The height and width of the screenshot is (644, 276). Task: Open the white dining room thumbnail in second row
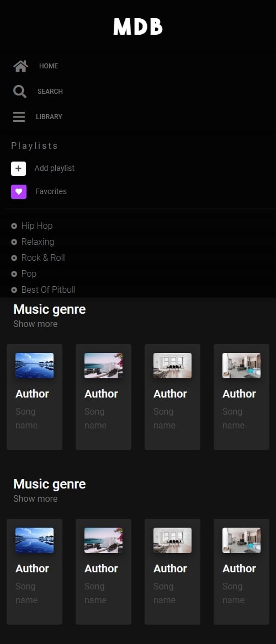click(x=172, y=540)
